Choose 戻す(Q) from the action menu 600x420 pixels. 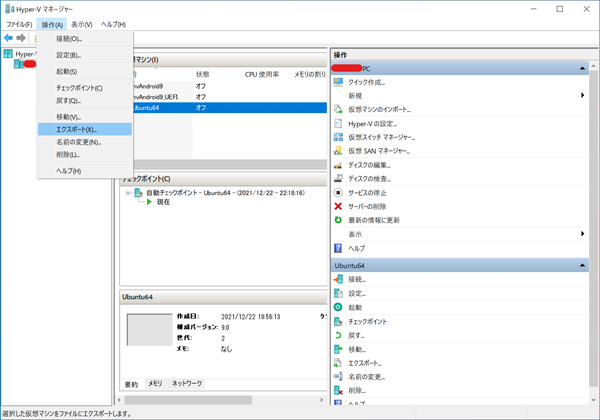pos(85,101)
